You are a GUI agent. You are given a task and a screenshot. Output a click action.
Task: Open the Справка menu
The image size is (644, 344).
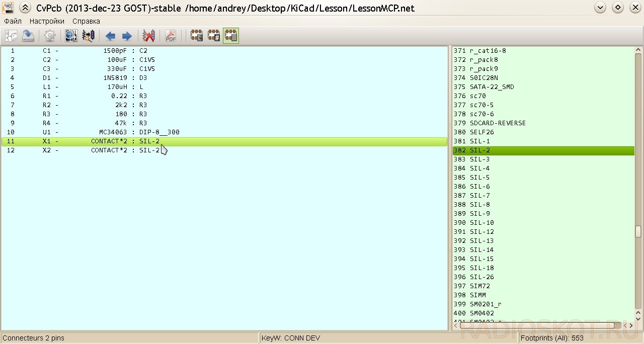86,21
